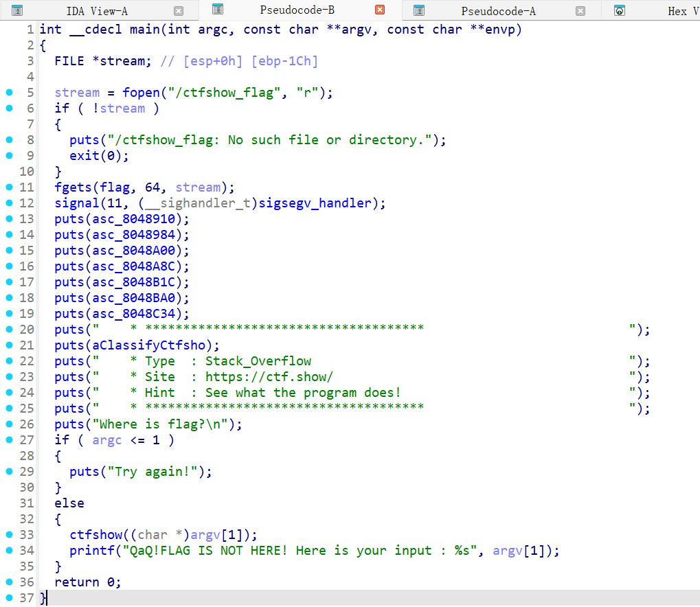Close the Pseudocode-A tab
The height and width of the screenshot is (607, 700).
[580, 11]
